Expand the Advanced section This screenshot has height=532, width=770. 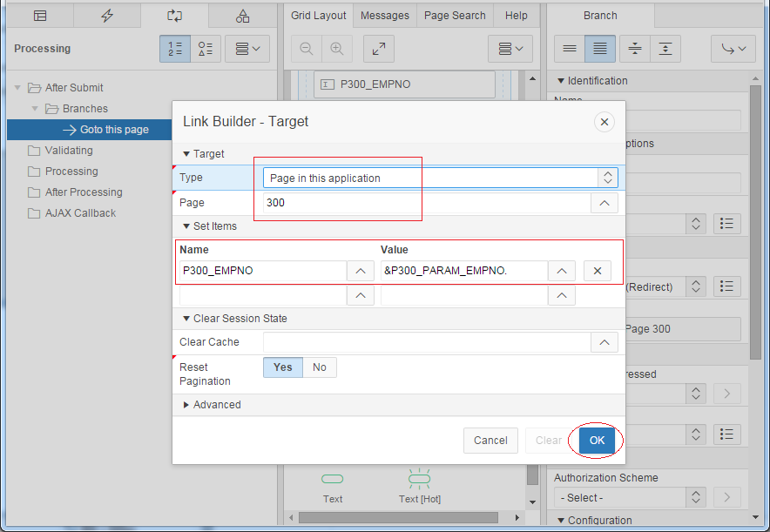(186, 405)
